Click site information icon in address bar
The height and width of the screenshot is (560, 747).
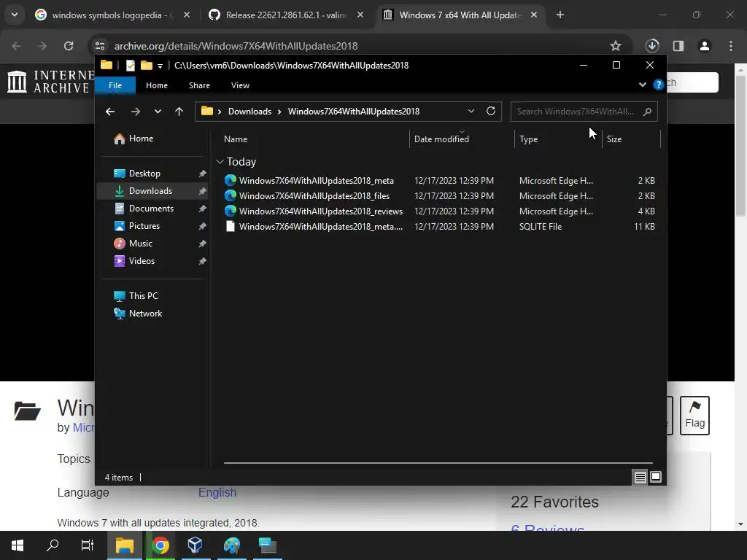tap(99, 46)
